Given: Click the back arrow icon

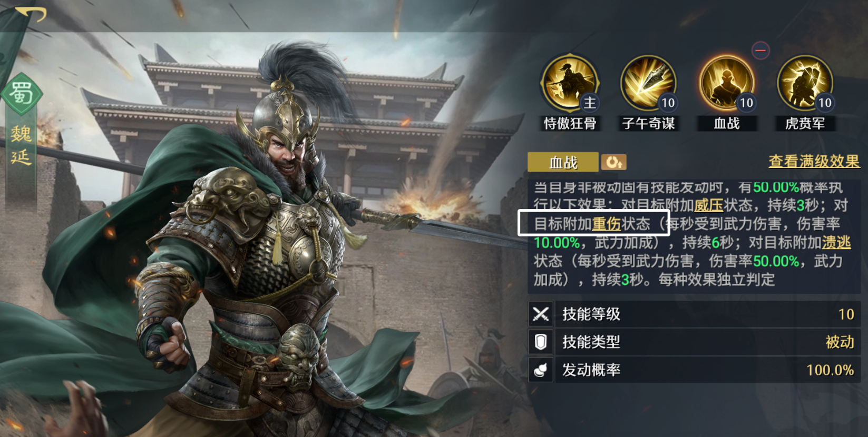Looking at the screenshot, I should point(31,14).
